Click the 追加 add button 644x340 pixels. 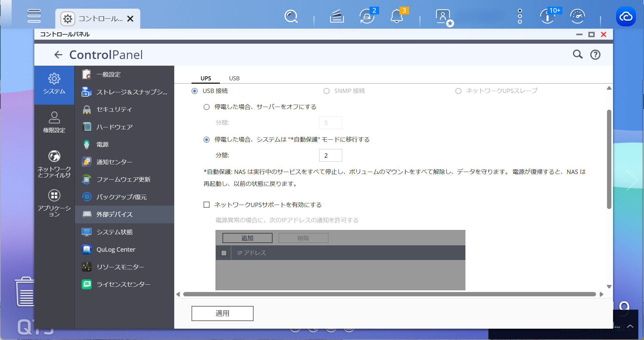tap(247, 238)
